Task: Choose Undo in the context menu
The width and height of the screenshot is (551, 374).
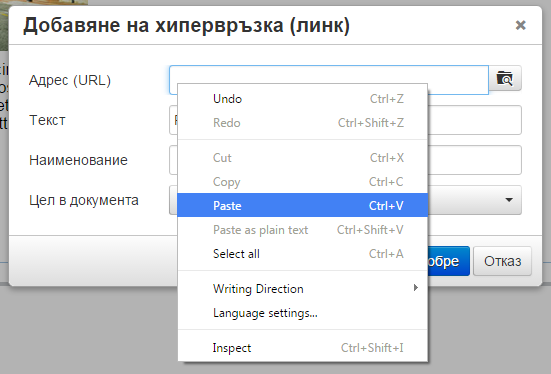Action: (303, 99)
